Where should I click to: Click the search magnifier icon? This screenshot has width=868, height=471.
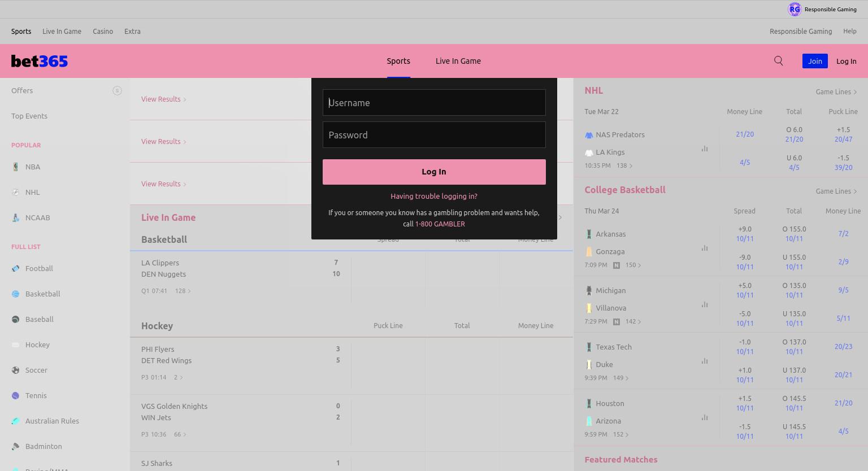(779, 61)
